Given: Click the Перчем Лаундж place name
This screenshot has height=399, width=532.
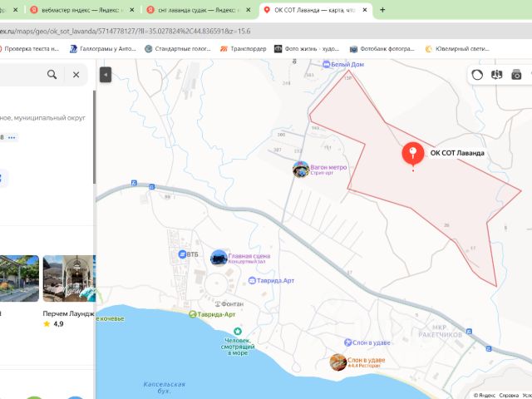Looking at the screenshot, I should pos(68,313).
